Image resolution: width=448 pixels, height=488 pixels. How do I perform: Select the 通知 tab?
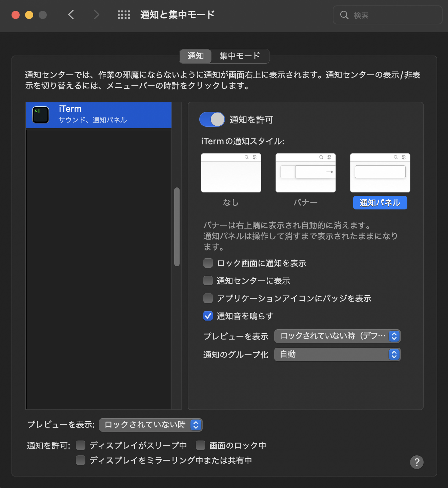coord(196,56)
